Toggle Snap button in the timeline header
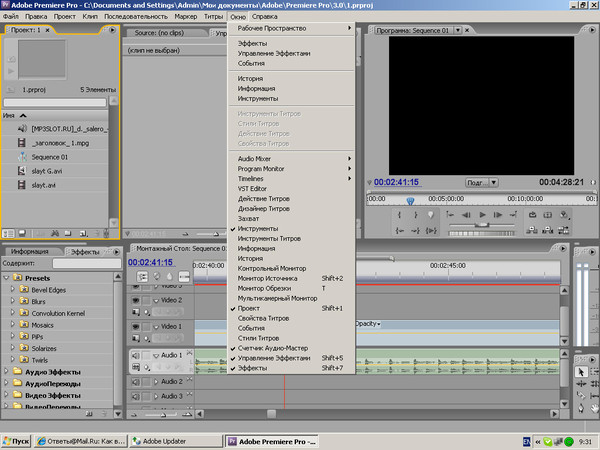The image size is (600, 450). pos(142,276)
